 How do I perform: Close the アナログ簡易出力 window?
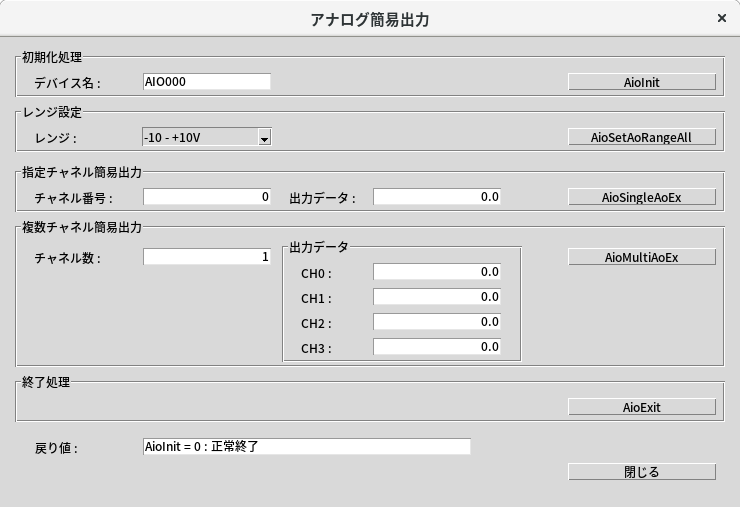click(722, 18)
